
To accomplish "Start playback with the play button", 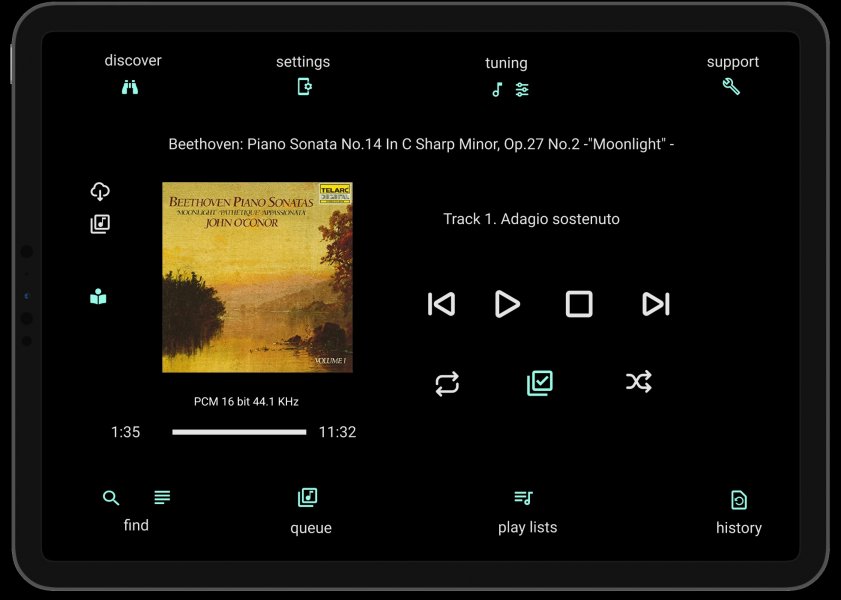I will [x=507, y=304].
